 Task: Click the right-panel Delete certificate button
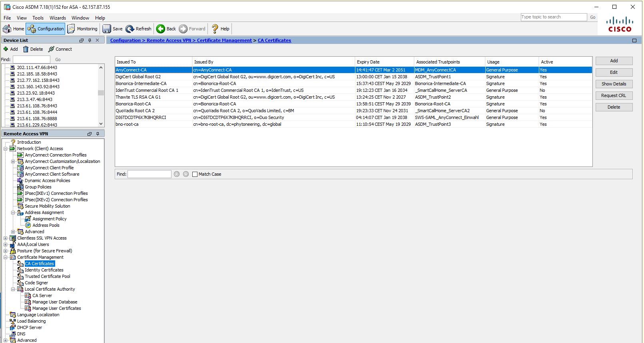click(x=614, y=107)
